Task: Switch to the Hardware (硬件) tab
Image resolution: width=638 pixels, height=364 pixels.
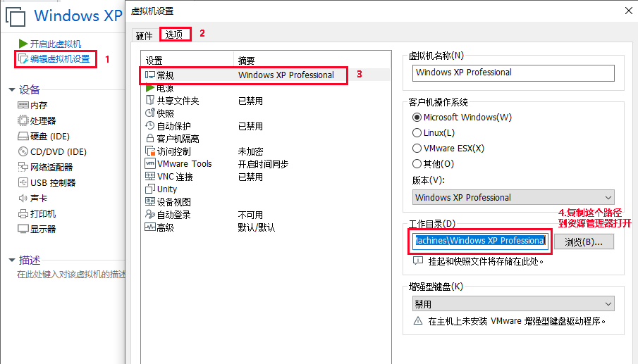Action: pyautogui.click(x=144, y=36)
